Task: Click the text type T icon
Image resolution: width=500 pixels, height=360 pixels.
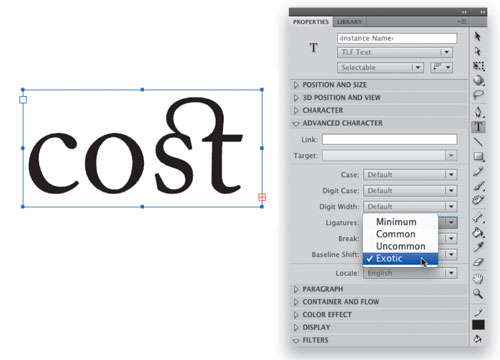Action: pos(313,47)
